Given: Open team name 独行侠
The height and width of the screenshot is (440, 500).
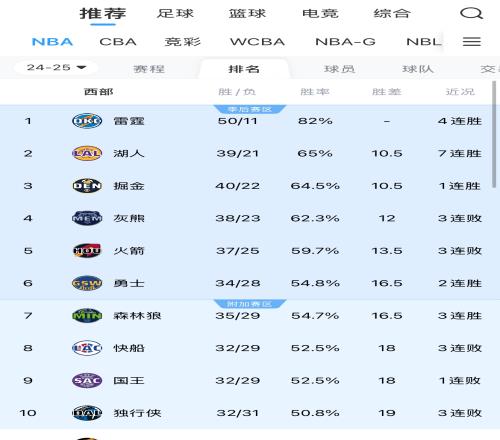Looking at the screenshot, I should point(137,413).
